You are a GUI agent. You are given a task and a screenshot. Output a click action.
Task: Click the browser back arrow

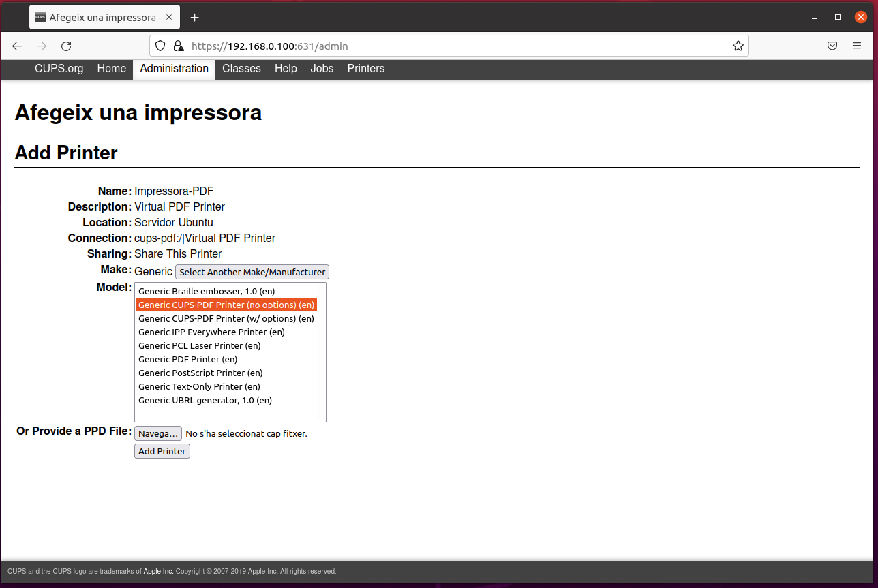pyautogui.click(x=17, y=46)
